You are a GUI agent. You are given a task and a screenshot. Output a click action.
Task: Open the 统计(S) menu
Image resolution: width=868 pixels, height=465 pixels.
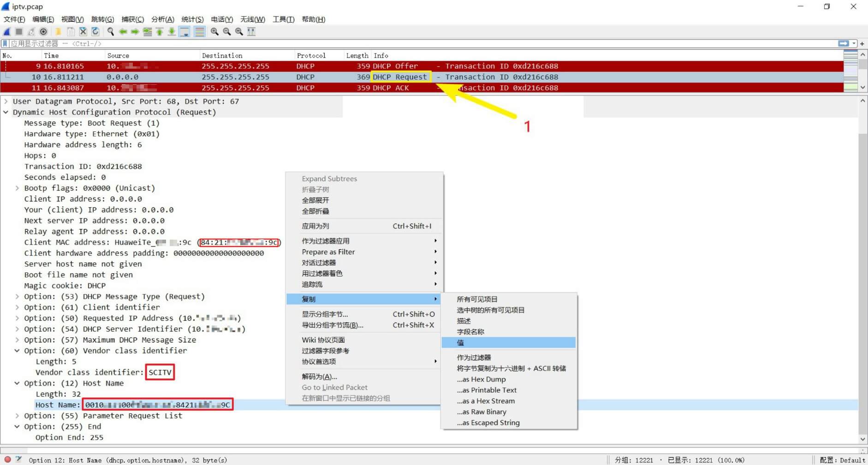[192, 19]
